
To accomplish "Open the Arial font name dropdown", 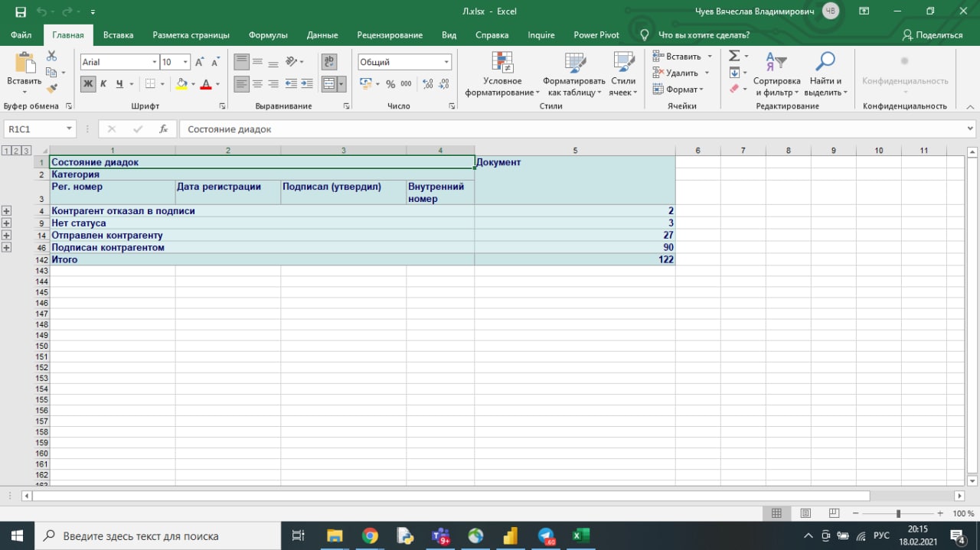I will coord(155,62).
